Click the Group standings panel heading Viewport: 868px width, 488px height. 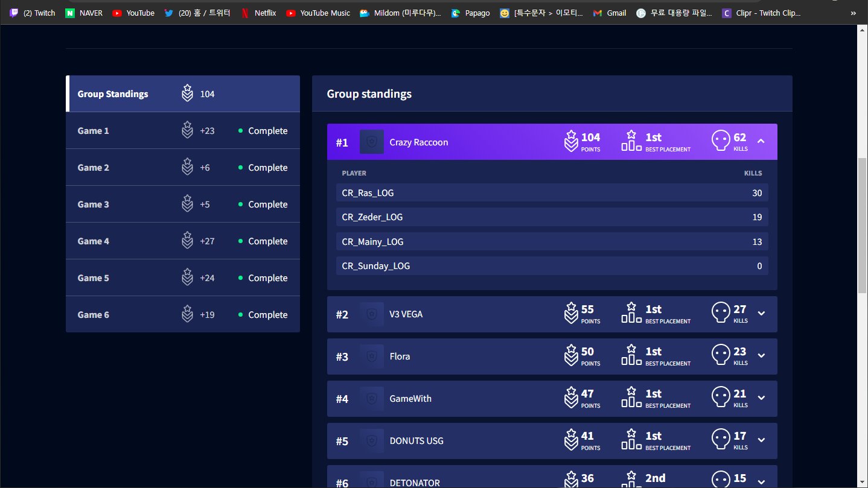tap(369, 94)
